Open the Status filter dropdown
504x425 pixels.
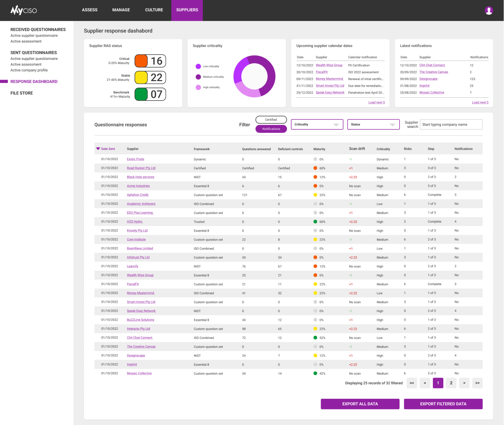click(x=373, y=124)
